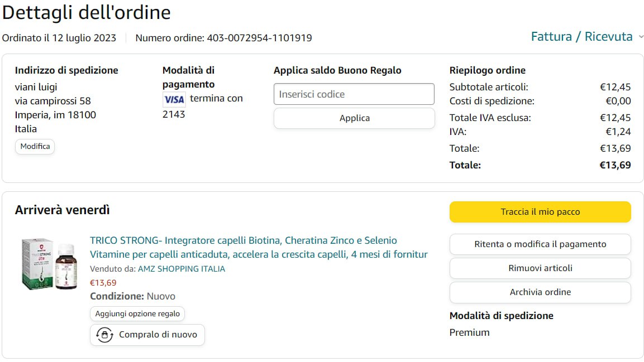Image resolution: width=644 pixels, height=362 pixels.
Task: Click the order number 403-0072954-1101919
Action: (259, 38)
